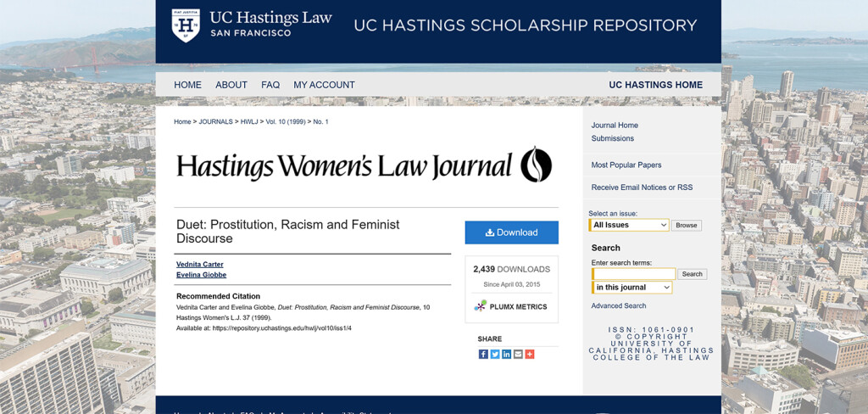The image size is (868, 414).
Task: Share the article on LinkedIn
Action: 507,354
